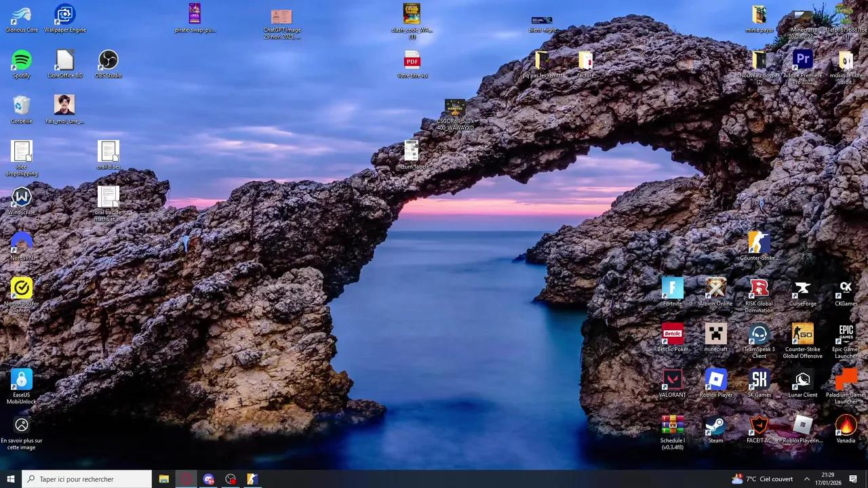Click the Steam shortcut icon
The image size is (868, 488).
(x=715, y=426)
